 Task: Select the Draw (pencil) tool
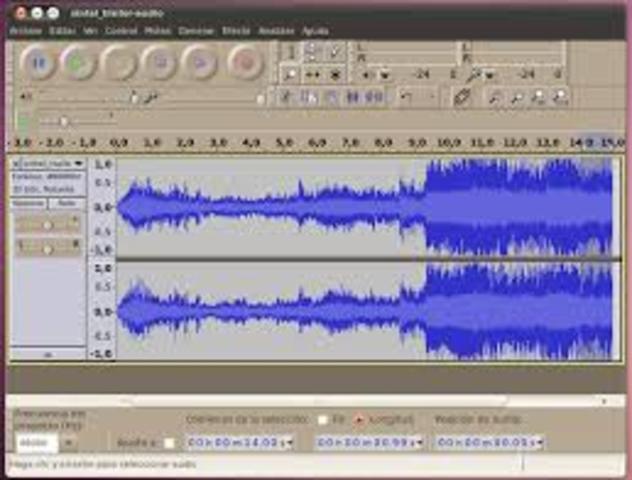coord(334,52)
